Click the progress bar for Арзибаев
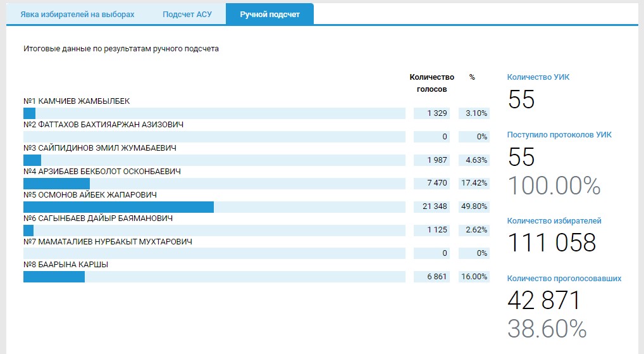The width and height of the screenshot is (644, 354). (x=56, y=184)
